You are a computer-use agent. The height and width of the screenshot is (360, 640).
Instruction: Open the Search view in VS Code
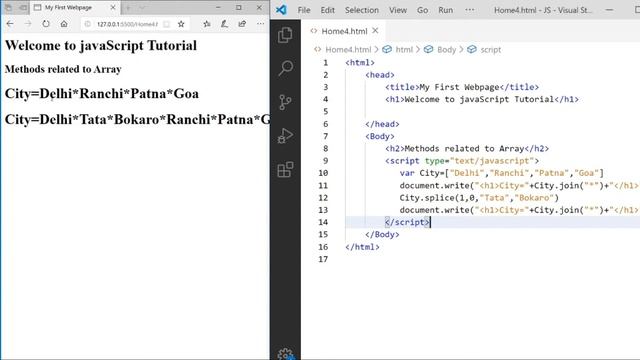(285, 68)
